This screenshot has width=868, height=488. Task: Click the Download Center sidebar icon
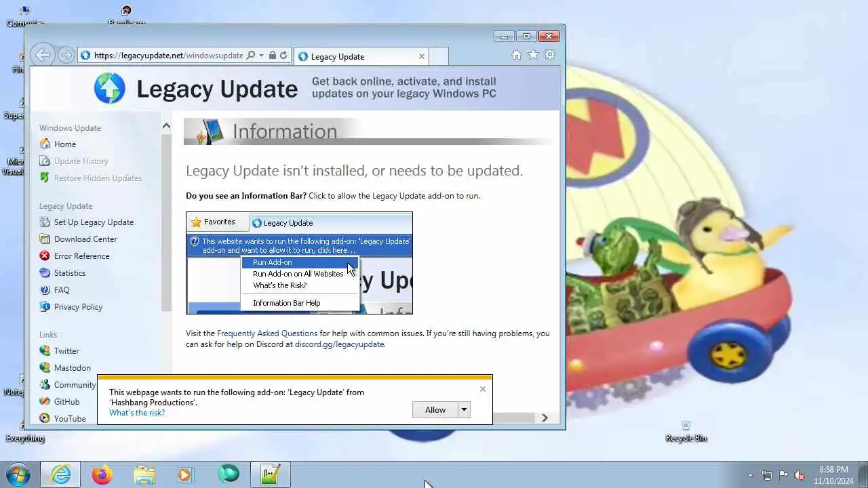point(45,239)
